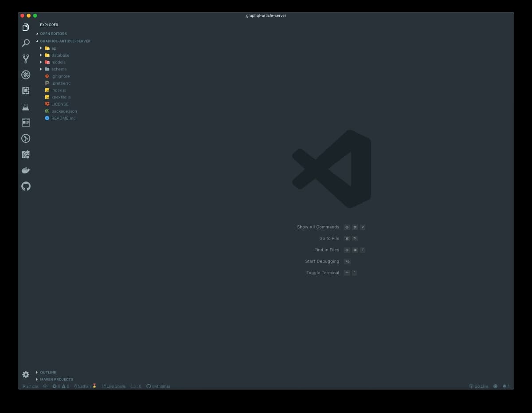Expand the api folder

(54, 48)
